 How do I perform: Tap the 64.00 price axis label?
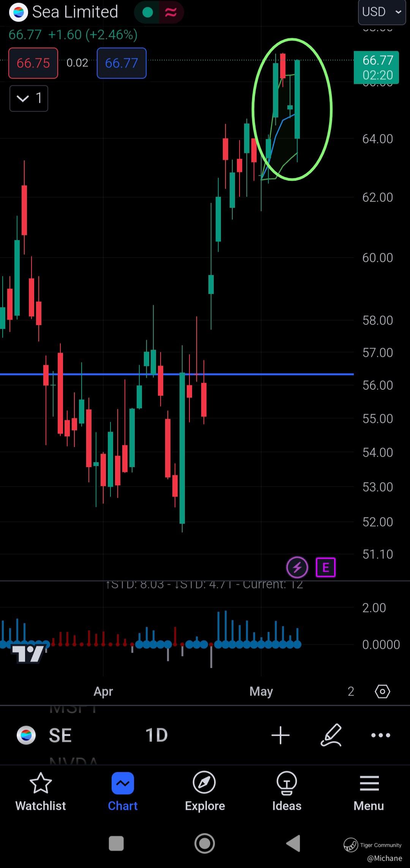click(377, 139)
